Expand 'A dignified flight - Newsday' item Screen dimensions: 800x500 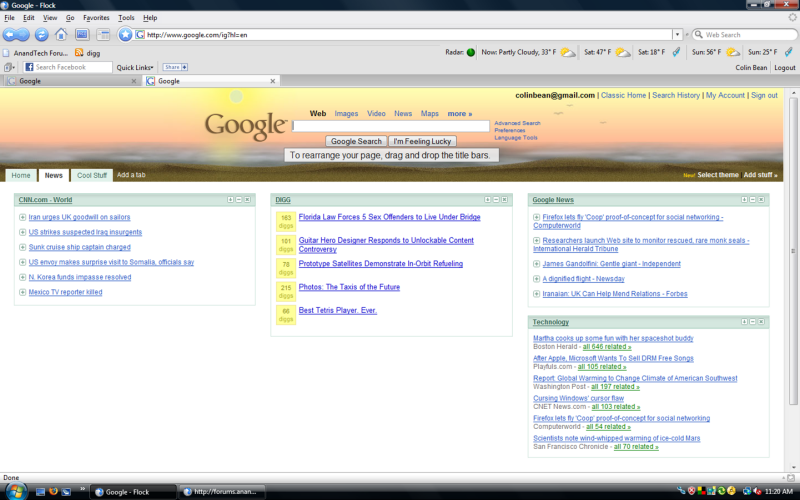coord(536,279)
